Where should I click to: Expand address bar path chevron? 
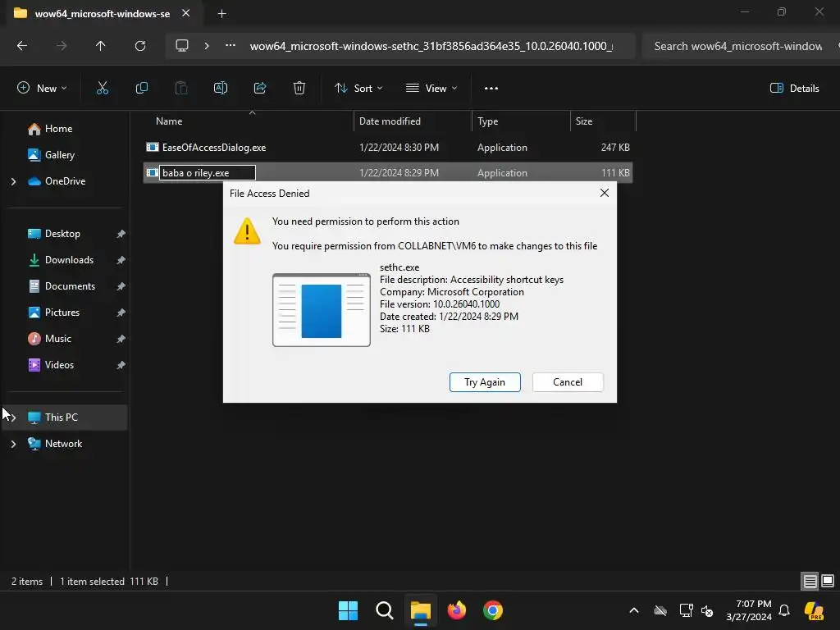click(x=207, y=46)
